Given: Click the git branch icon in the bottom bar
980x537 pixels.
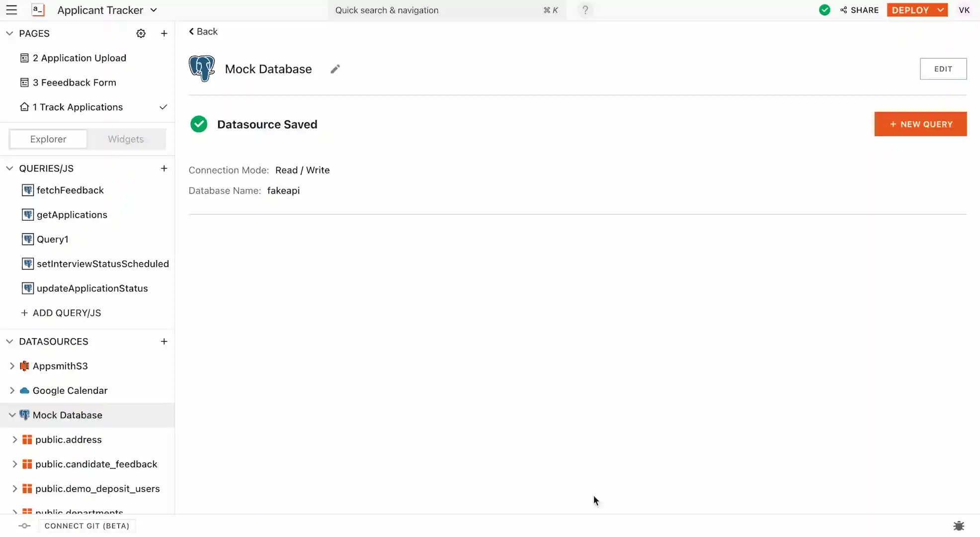Looking at the screenshot, I should coord(24,526).
